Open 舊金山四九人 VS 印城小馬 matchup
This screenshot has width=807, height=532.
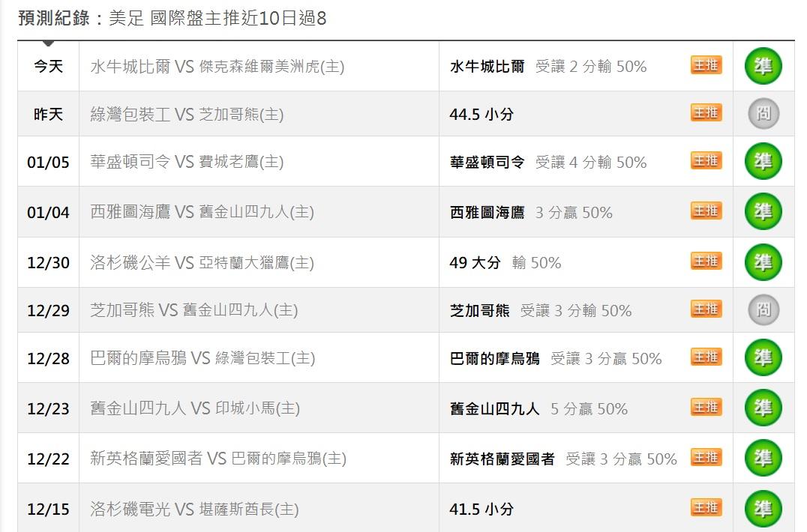(194, 409)
